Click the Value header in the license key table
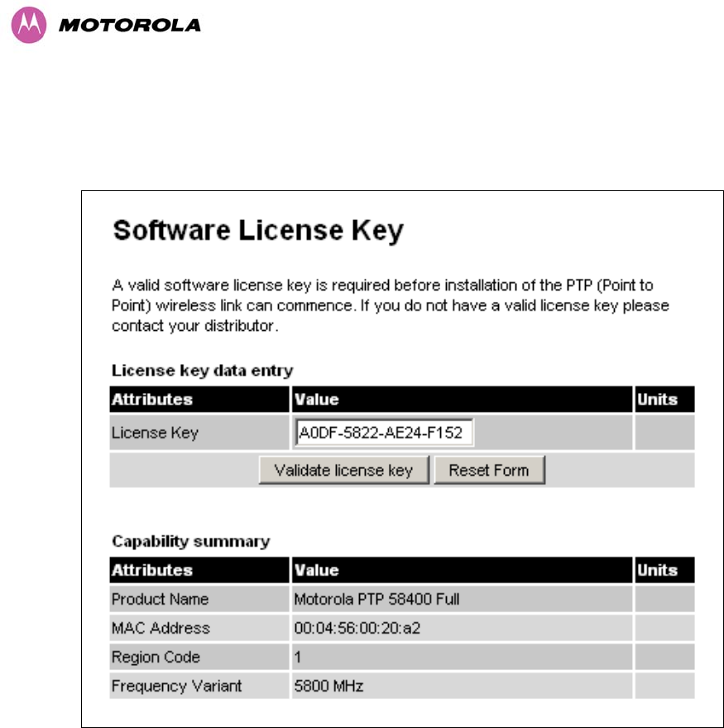724x728 pixels. click(x=317, y=400)
